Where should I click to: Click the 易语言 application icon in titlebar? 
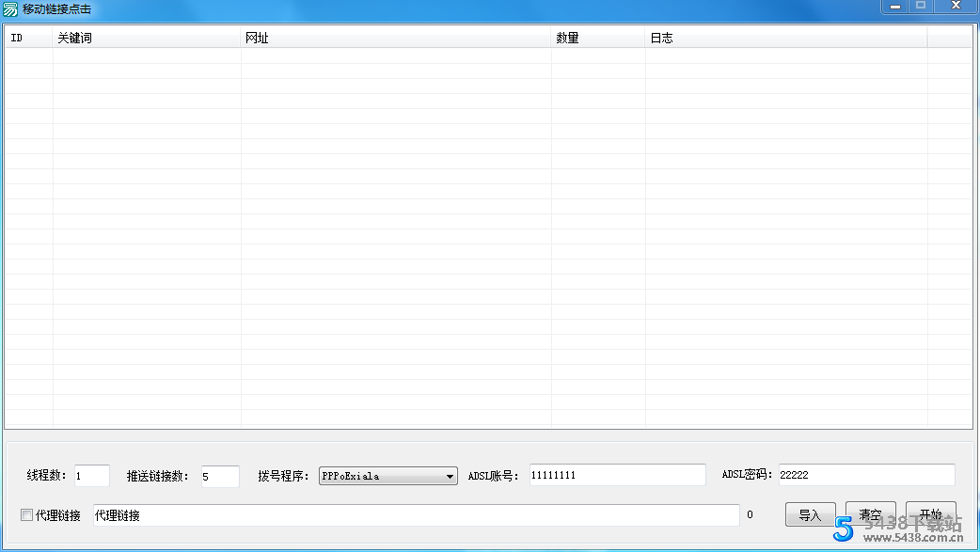11,9
